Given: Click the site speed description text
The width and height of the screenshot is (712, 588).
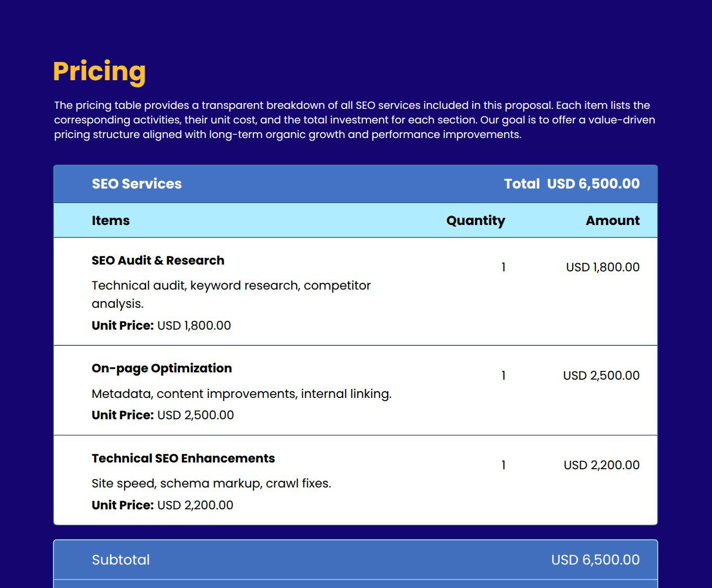Looking at the screenshot, I should tap(211, 483).
